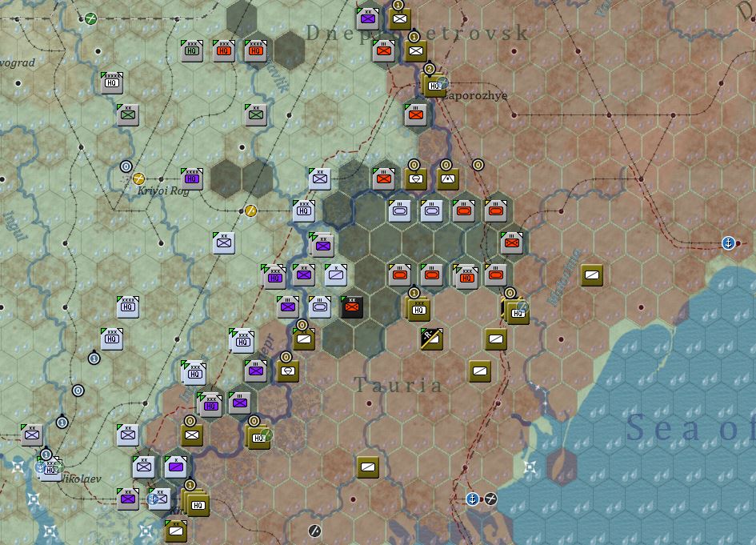Expand the two-unit stack badge above Zaporozhye
The image size is (756, 545).
428,69
